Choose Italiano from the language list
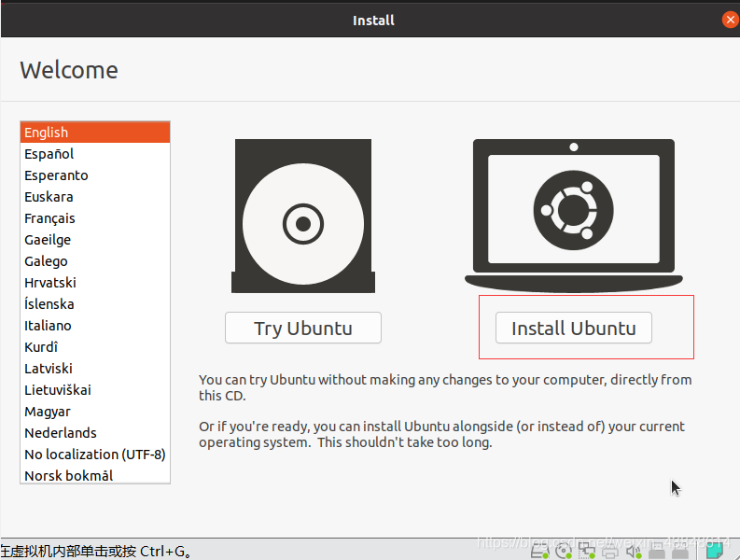 (95, 326)
